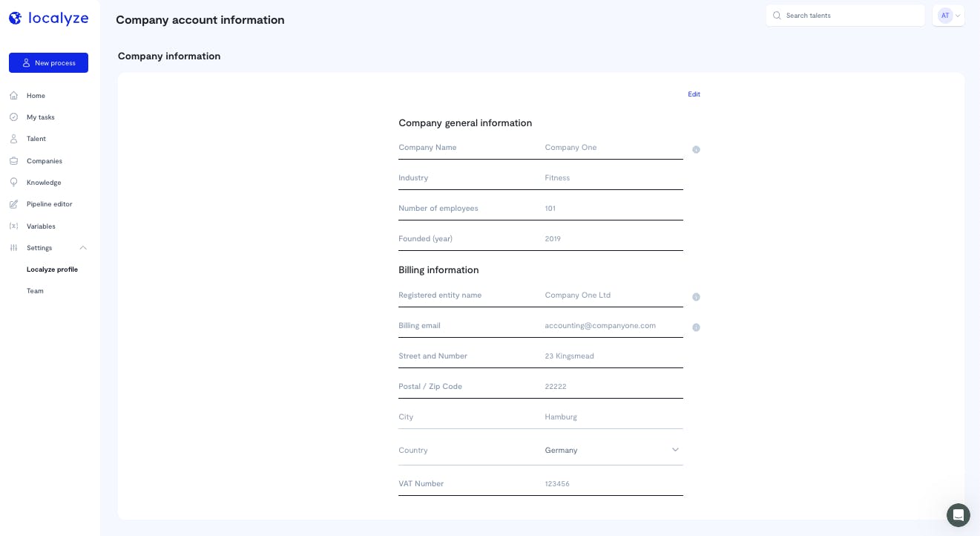This screenshot has height=536, width=980.
Task: Click info icon beside Billing email
Action: pyautogui.click(x=696, y=327)
